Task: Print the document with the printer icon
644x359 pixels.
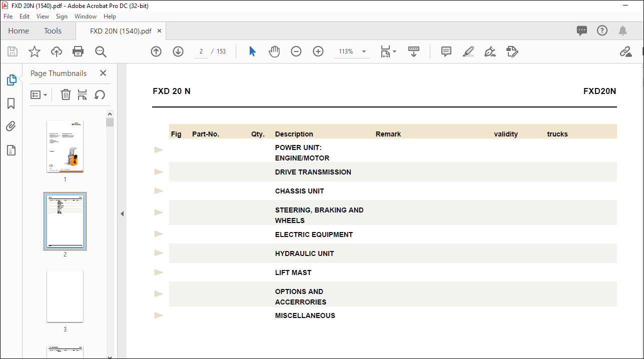Action: pos(78,51)
